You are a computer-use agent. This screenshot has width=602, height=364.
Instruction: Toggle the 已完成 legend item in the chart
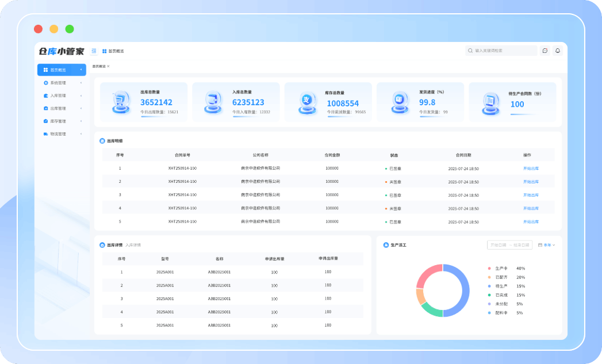pyautogui.click(x=499, y=295)
